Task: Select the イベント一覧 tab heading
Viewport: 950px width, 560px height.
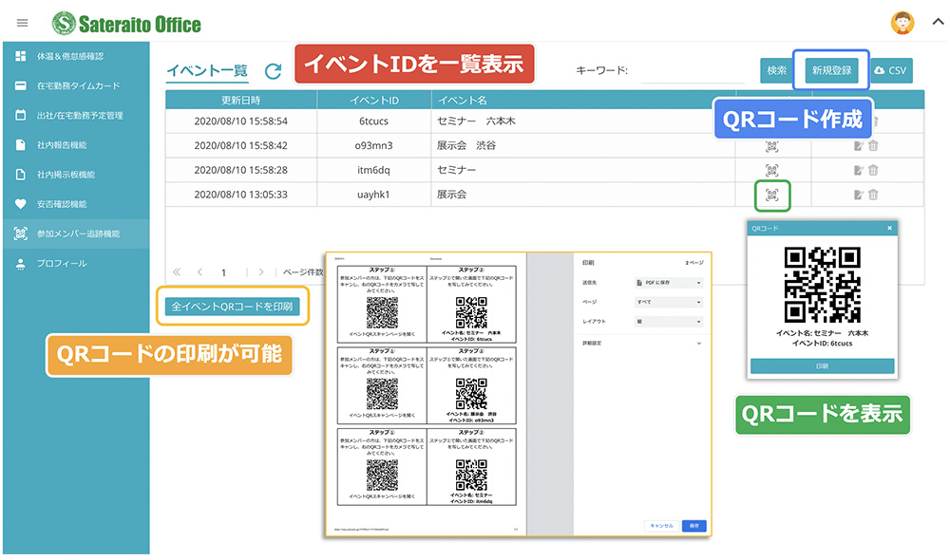Action: [207, 71]
